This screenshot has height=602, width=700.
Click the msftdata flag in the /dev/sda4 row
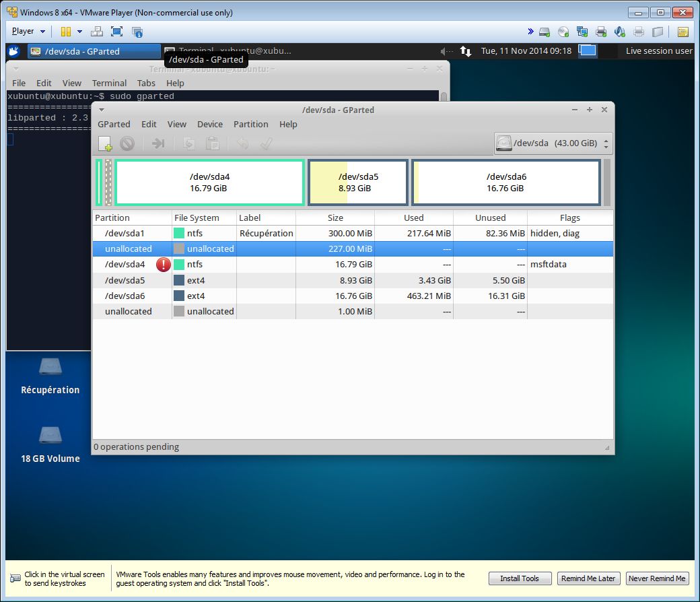(x=548, y=265)
